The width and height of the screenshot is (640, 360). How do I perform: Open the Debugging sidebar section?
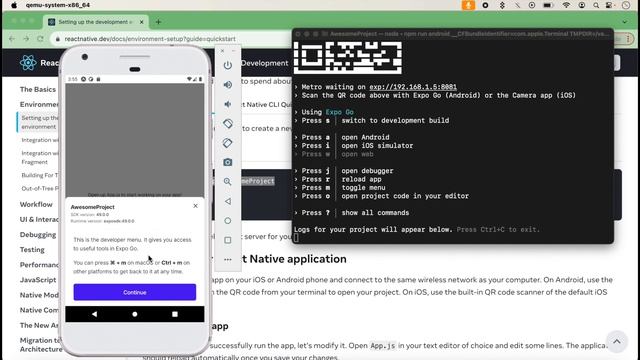[38, 235]
